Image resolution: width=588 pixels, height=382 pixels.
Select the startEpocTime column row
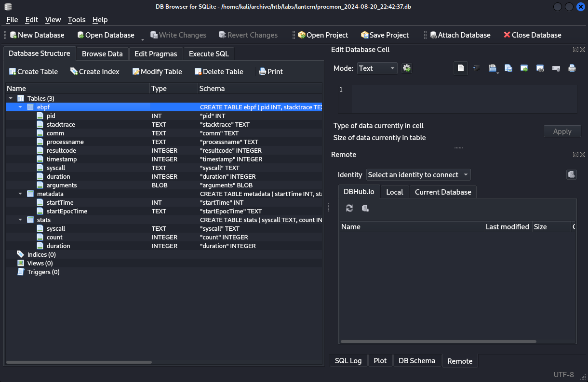click(x=164, y=211)
